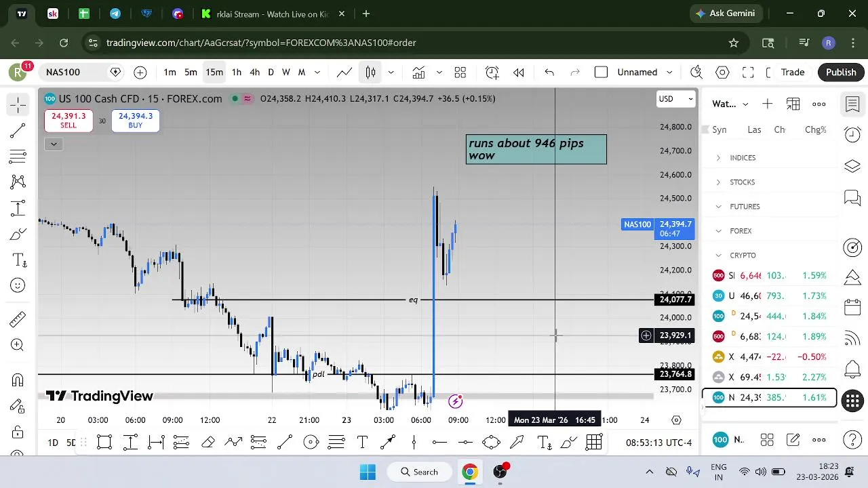The width and height of the screenshot is (868, 488).
Task: Select the crosshair cursor tool
Action: [x=18, y=104]
